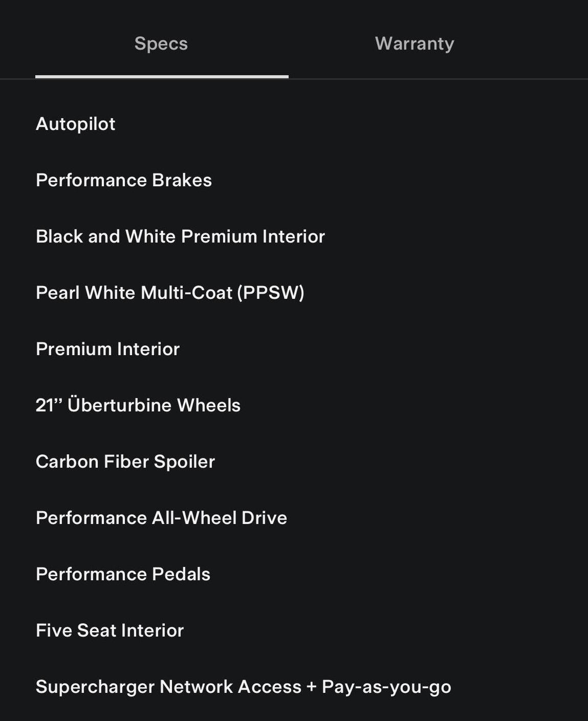Image resolution: width=588 pixels, height=721 pixels.
Task: Select the Performance Brakes item
Action: [x=124, y=180]
